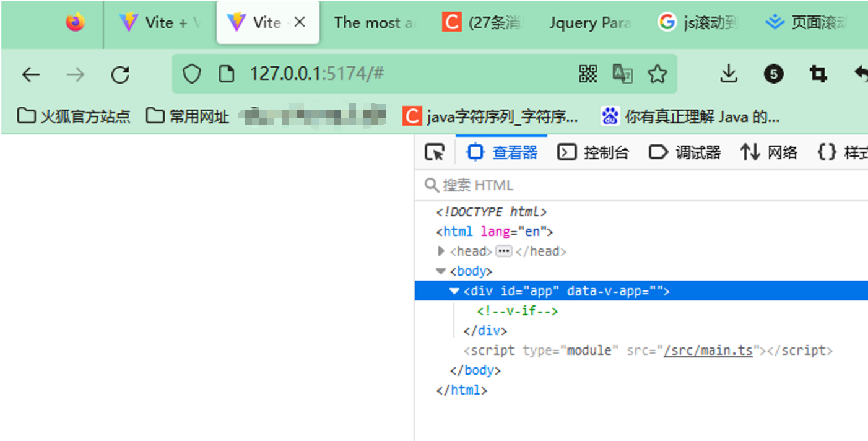Image resolution: width=868 pixels, height=441 pixels.
Task: Click the tracking protection shield icon
Action: (192, 74)
